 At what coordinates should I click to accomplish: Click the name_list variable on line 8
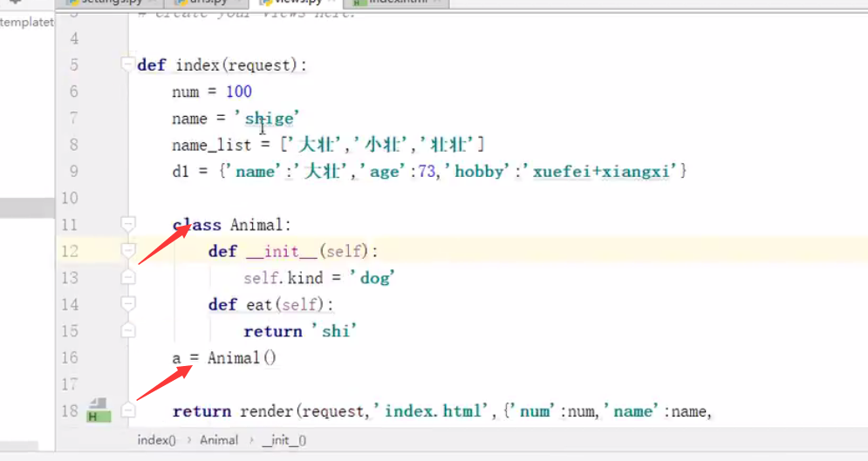point(211,145)
